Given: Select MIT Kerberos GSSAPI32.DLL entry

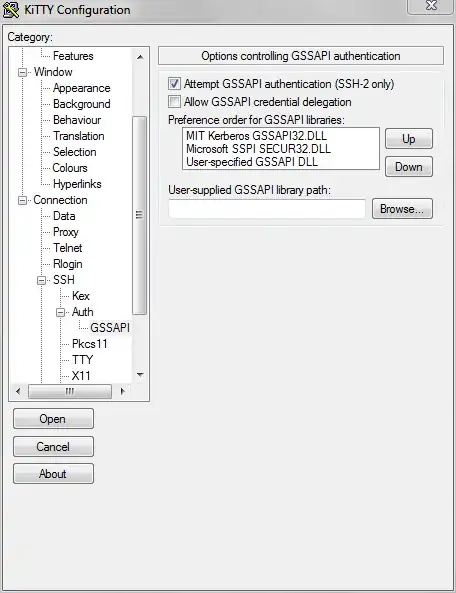Looking at the screenshot, I should point(256,136).
